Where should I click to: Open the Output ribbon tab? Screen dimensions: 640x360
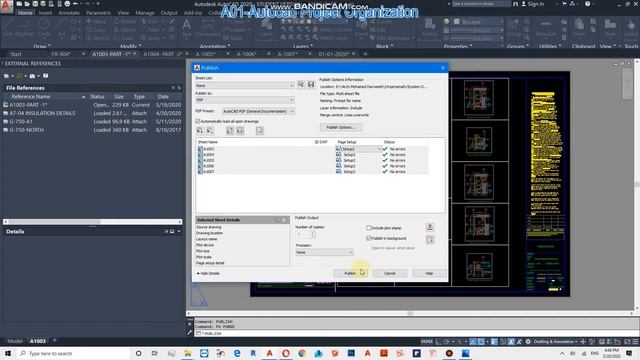click(169, 13)
